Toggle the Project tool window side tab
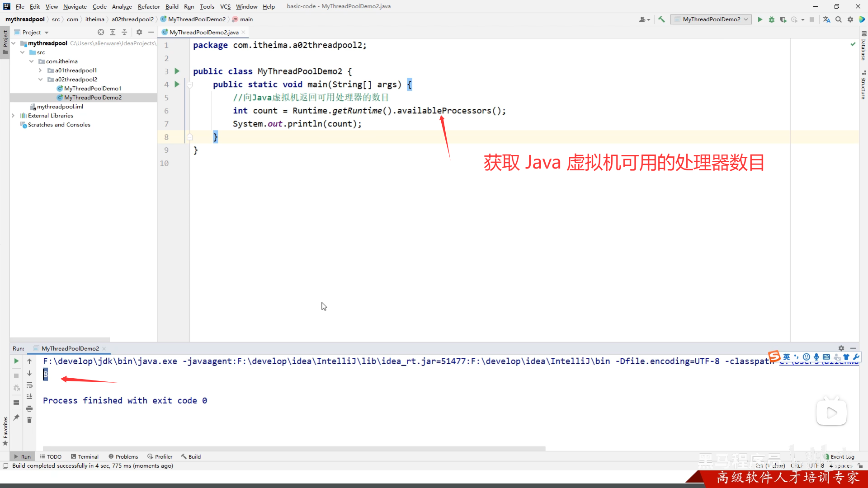868x488 pixels. click(x=5, y=41)
